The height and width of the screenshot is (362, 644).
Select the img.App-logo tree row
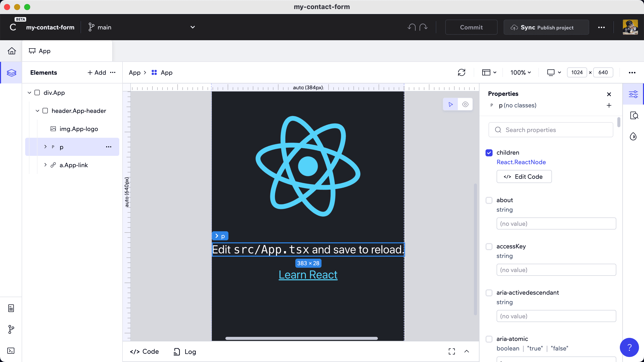point(72,129)
